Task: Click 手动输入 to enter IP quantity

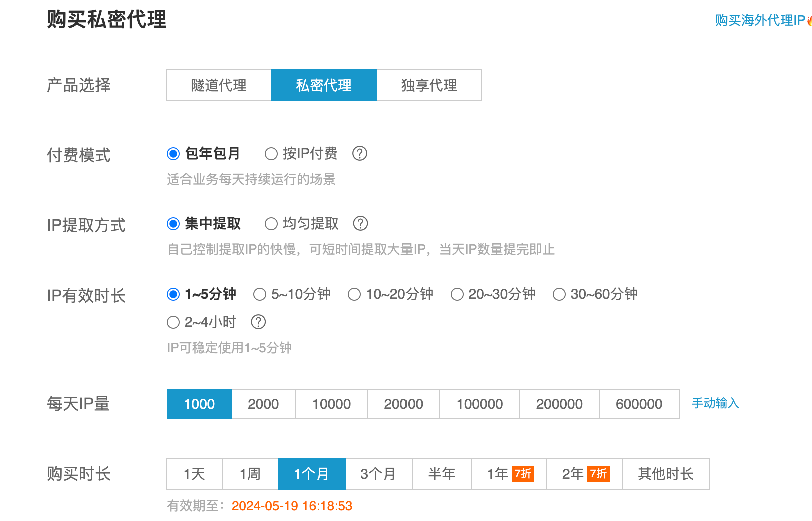Action: (715, 403)
